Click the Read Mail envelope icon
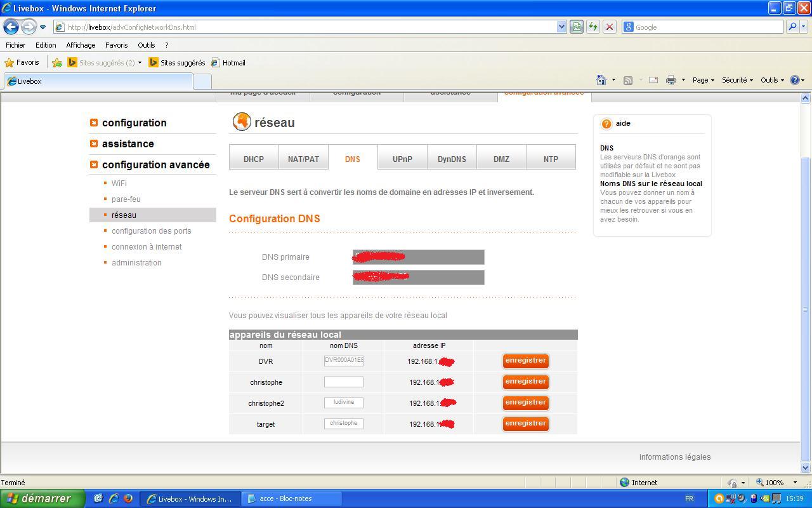This screenshot has height=508, width=812. tap(653, 80)
